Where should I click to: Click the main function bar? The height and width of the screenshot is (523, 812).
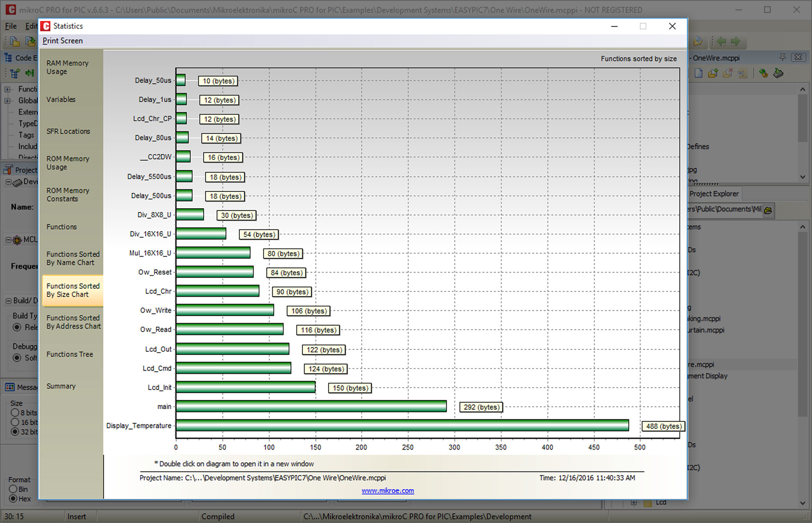coord(311,406)
